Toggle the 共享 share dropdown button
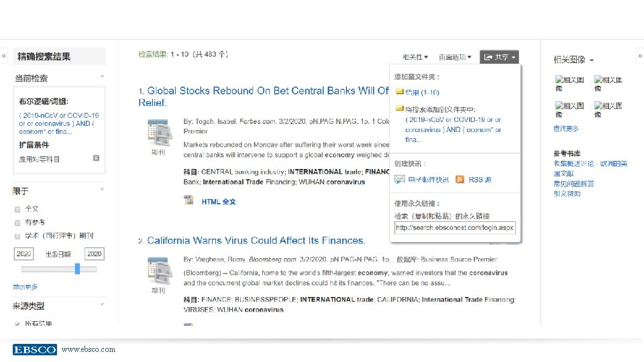The width and height of the screenshot is (644, 362). coord(499,57)
